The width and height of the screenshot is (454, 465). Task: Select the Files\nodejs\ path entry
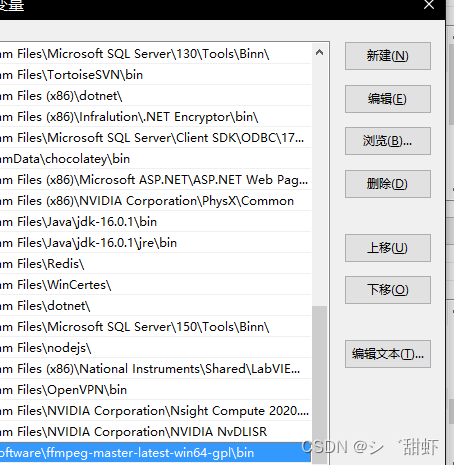pyautogui.click(x=155, y=348)
